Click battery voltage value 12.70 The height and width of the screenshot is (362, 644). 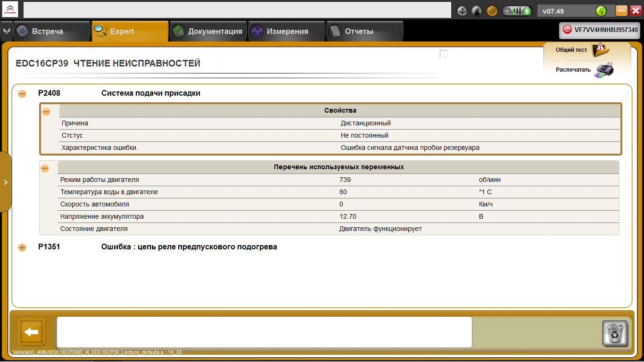(348, 216)
